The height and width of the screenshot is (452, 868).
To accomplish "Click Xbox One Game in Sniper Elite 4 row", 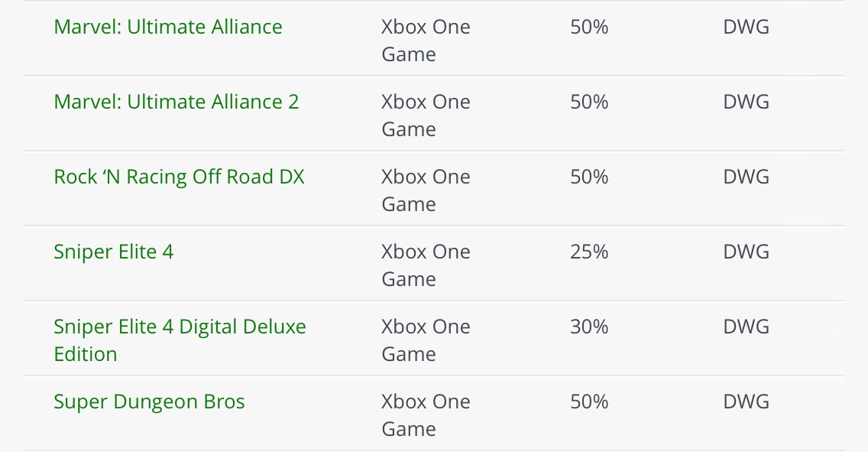I will click(x=426, y=265).
